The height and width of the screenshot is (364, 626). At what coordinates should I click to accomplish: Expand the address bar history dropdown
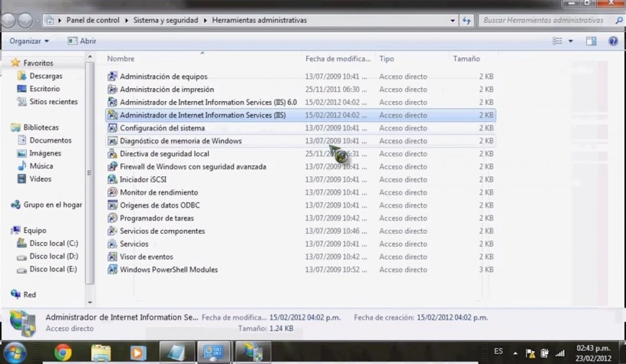(453, 20)
